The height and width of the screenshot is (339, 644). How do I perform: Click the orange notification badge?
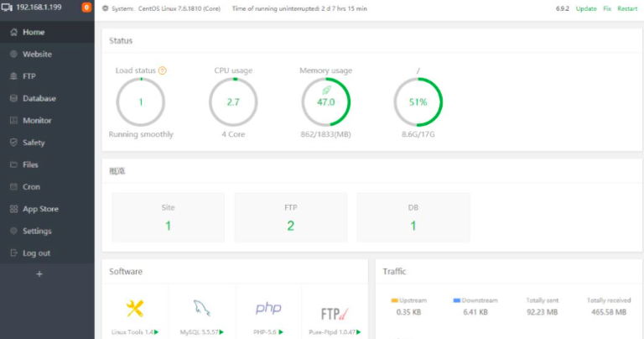click(x=86, y=8)
